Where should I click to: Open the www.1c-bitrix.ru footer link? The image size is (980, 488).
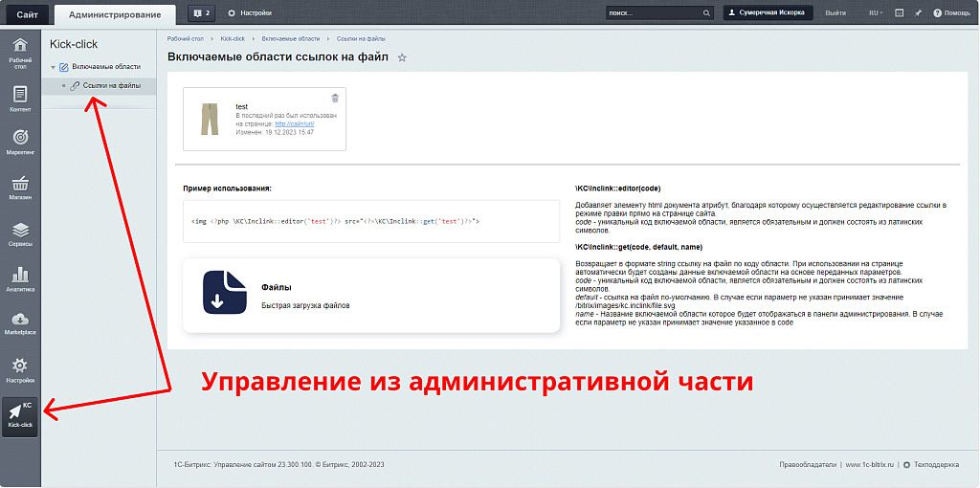tap(871, 465)
